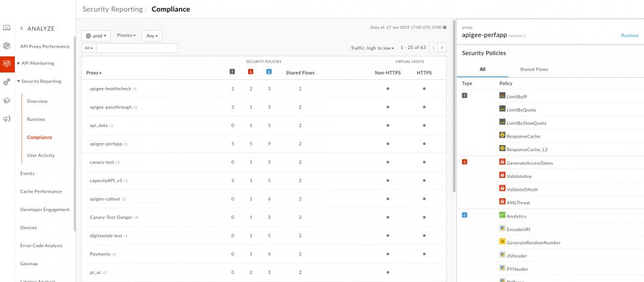Open the Learn graduation cap icon
The height and width of the screenshot is (282, 644).
click(x=7, y=100)
